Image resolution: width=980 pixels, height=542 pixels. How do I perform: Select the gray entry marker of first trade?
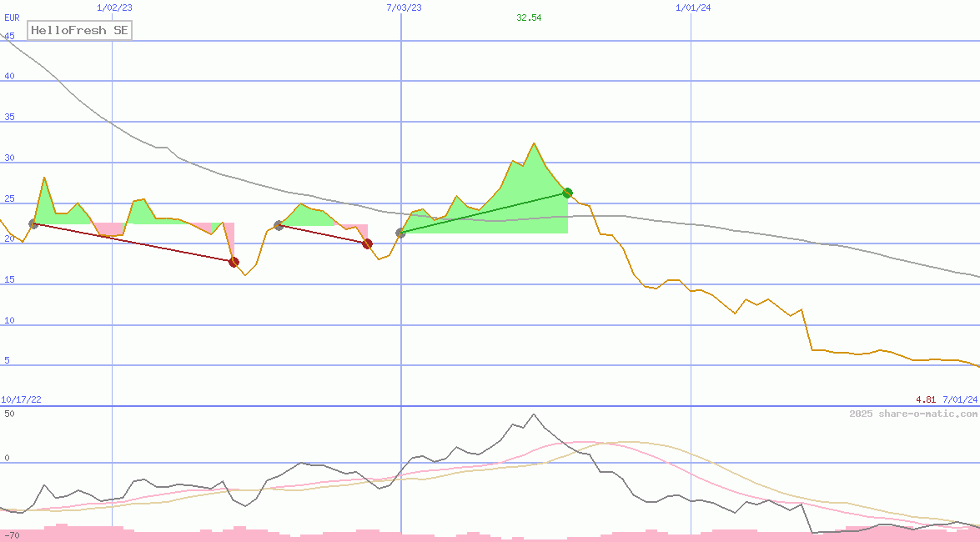point(33,223)
